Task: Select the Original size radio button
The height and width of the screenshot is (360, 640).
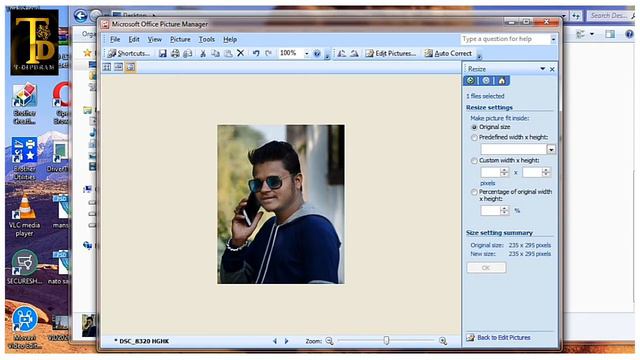Action: [474, 127]
